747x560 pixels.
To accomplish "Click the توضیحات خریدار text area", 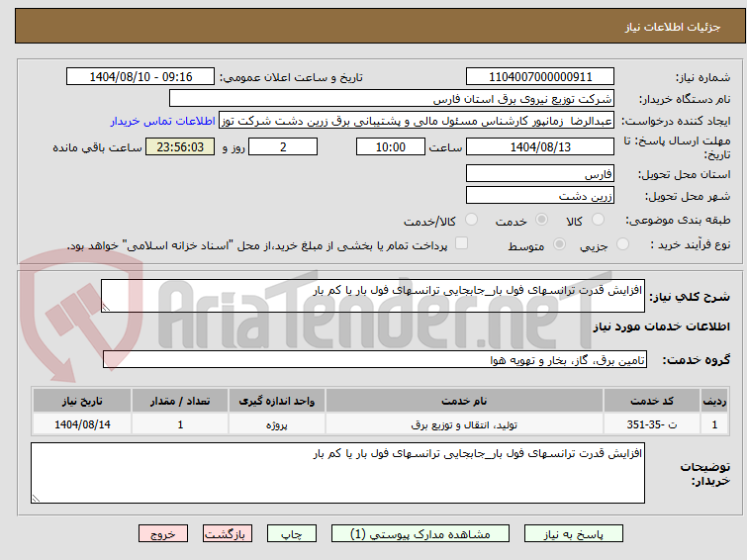I will tap(338, 472).
